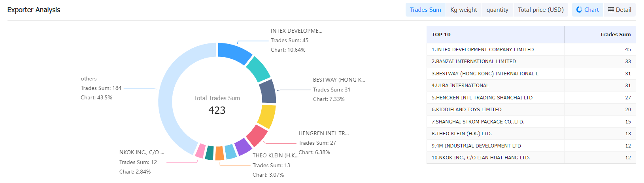Click Trades Sum value 33 for BANZAI
Image resolution: width=644 pixels, height=183 pixels.
pyautogui.click(x=628, y=61)
